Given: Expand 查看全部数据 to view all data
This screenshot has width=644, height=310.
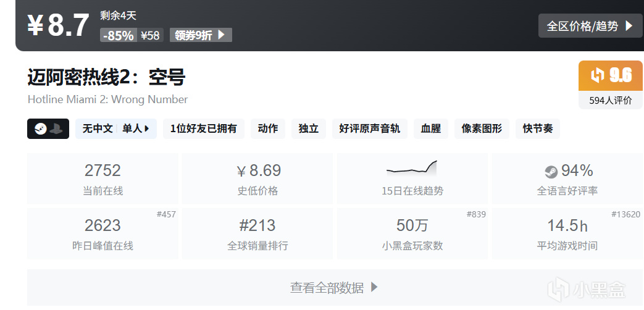Looking at the screenshot, I should click(x=334, y=287).
